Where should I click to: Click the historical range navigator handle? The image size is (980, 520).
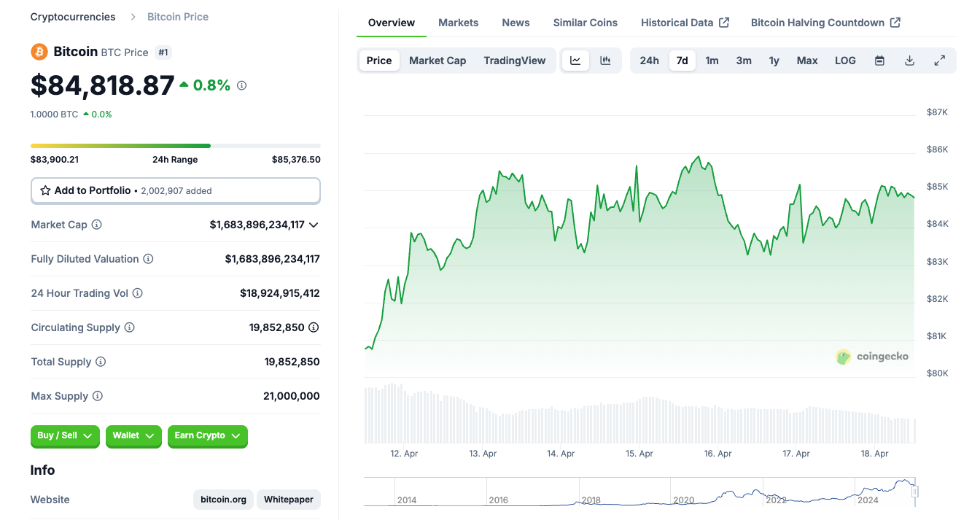coord(914,492)
